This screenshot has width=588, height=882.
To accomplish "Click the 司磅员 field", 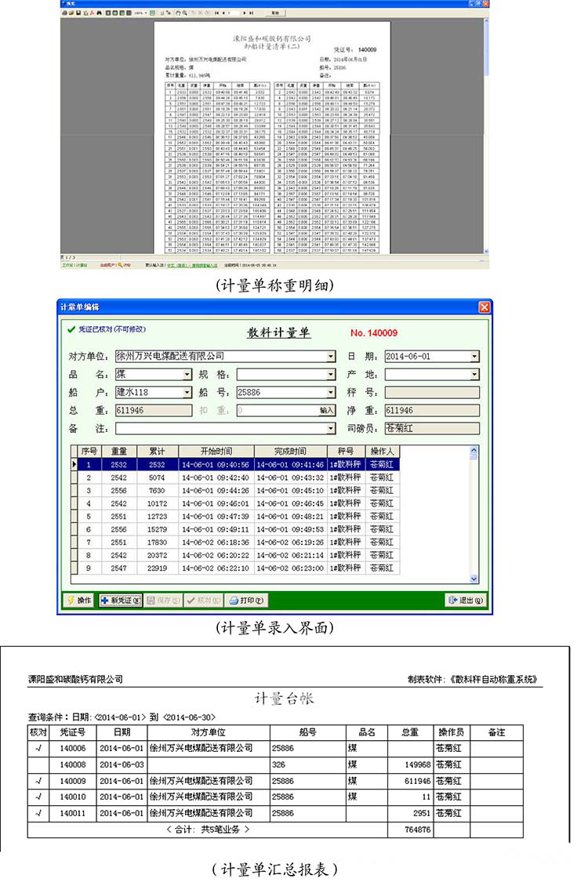I will [432, 429].
